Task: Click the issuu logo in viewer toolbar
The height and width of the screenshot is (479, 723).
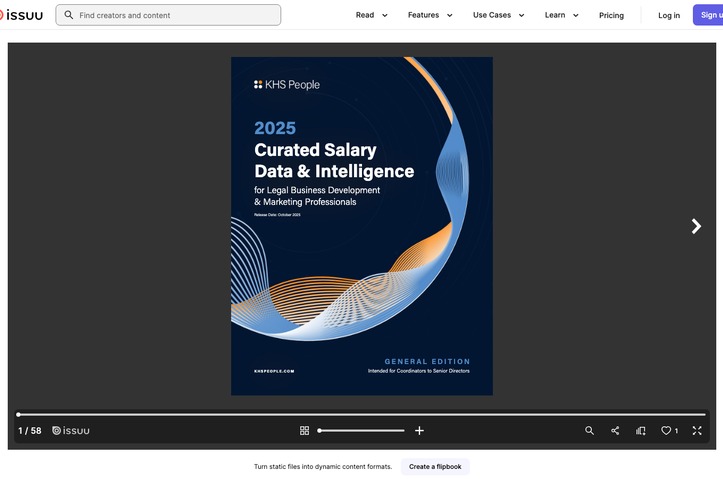Action: [71, 431]
